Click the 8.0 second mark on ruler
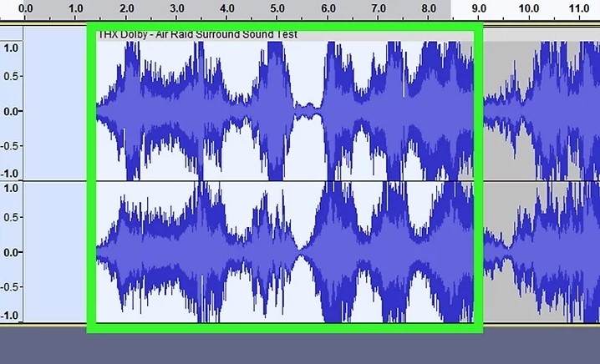The image size is (600, 364). (x=429, y=8)
